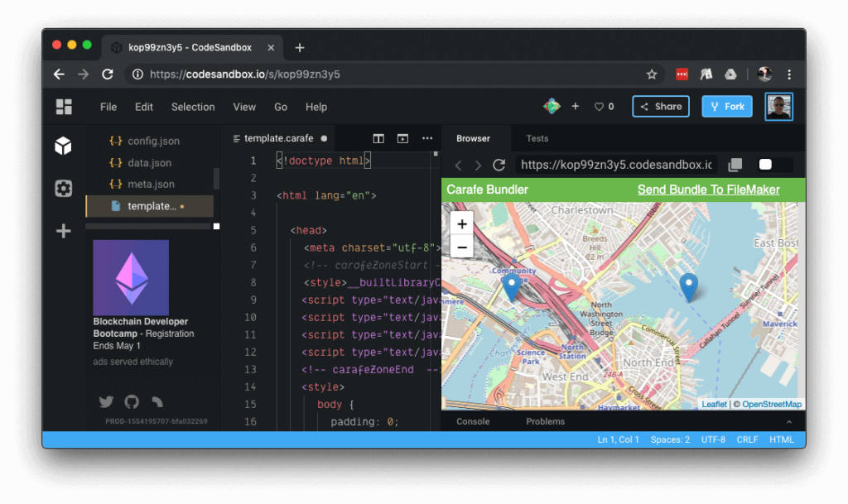Open preview via the play-window icon

[x=402, y=138]
